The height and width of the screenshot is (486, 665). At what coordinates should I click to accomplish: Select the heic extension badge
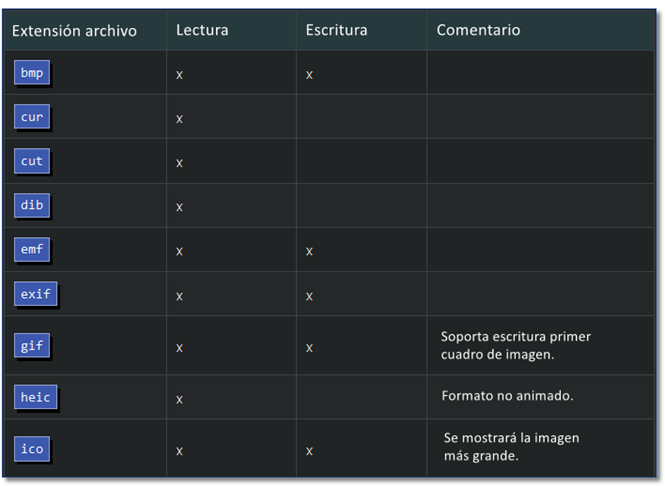(36, 397)
